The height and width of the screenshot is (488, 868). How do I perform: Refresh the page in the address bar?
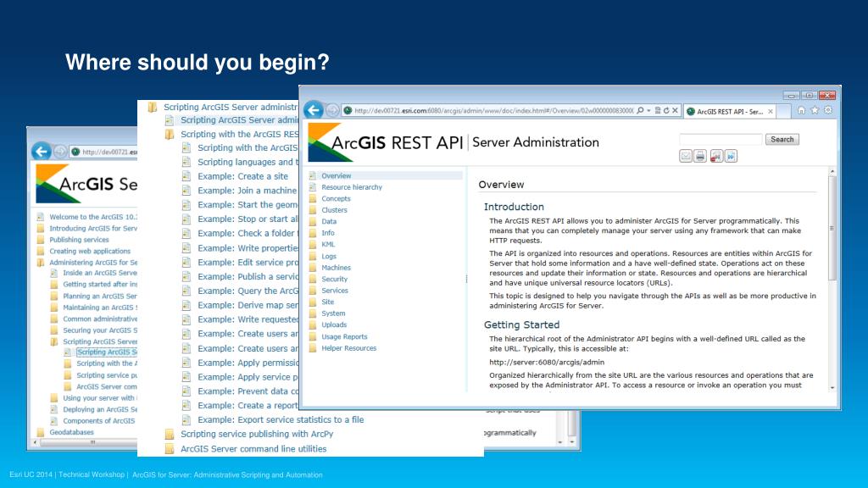pos(666,111)
